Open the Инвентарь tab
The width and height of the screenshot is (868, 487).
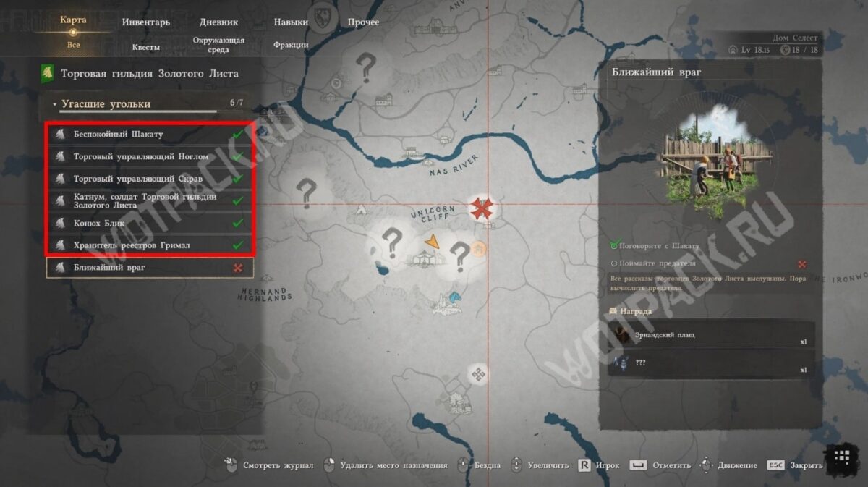146,22
